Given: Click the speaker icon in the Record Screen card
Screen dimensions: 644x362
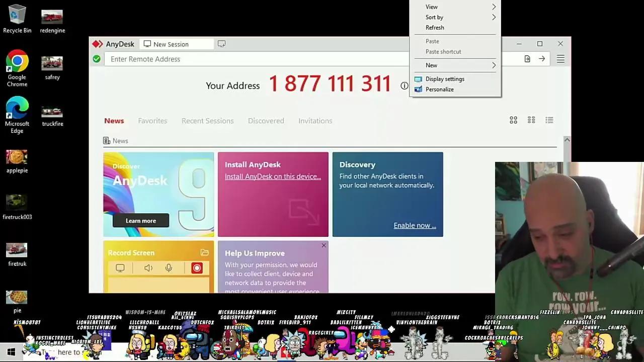Looking at the screenshot, I should pos(148,268).
